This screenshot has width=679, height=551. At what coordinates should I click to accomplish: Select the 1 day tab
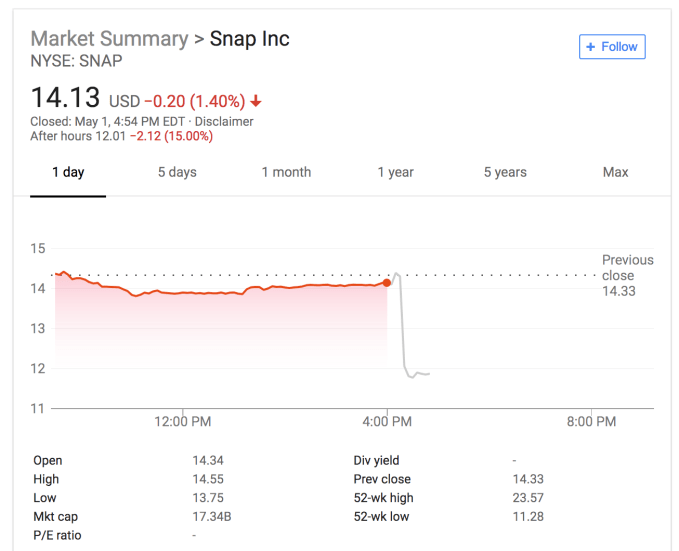click(68, 172)
